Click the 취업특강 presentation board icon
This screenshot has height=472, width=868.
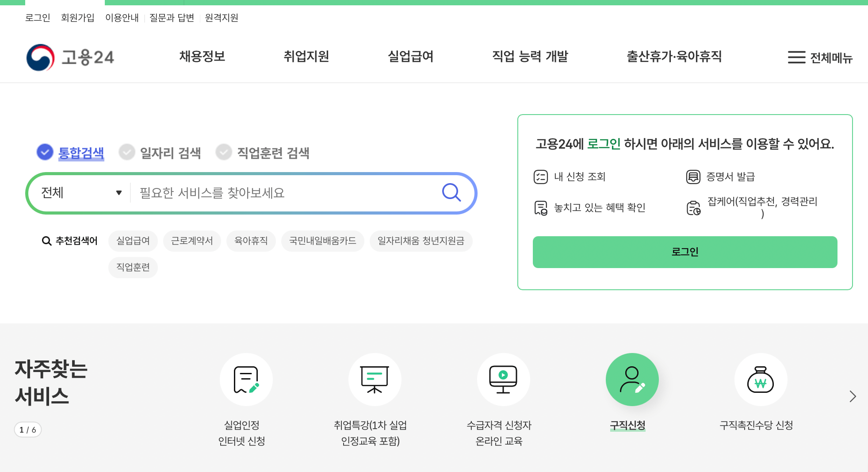[375, 379]
